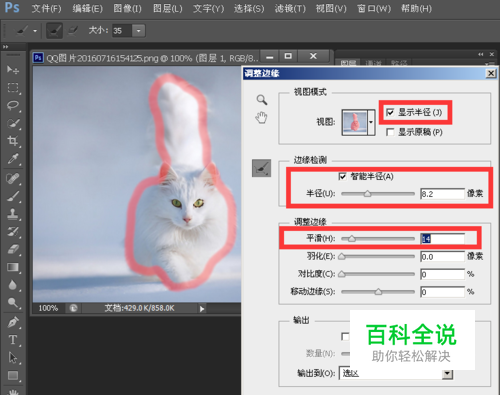The width and height of the screenshot is (500, 395).
Task: Click the Zoom tool in Refine Edge dialog
Action: (x=262, y=99)
